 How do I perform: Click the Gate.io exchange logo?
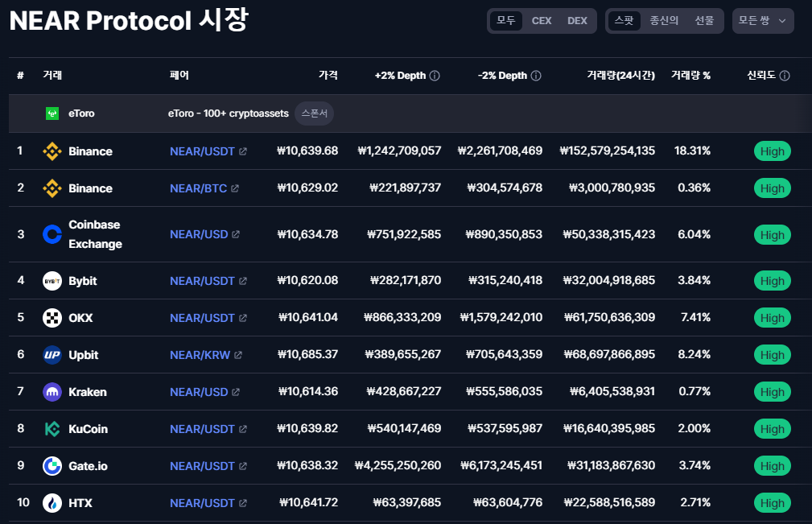pyautogui.click(x=52, y=466)
